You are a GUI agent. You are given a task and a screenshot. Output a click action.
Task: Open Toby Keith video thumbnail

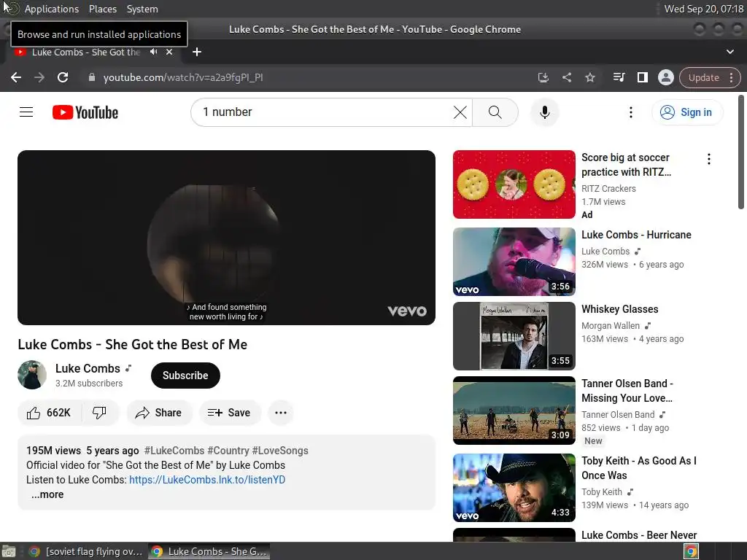(514, 488)
